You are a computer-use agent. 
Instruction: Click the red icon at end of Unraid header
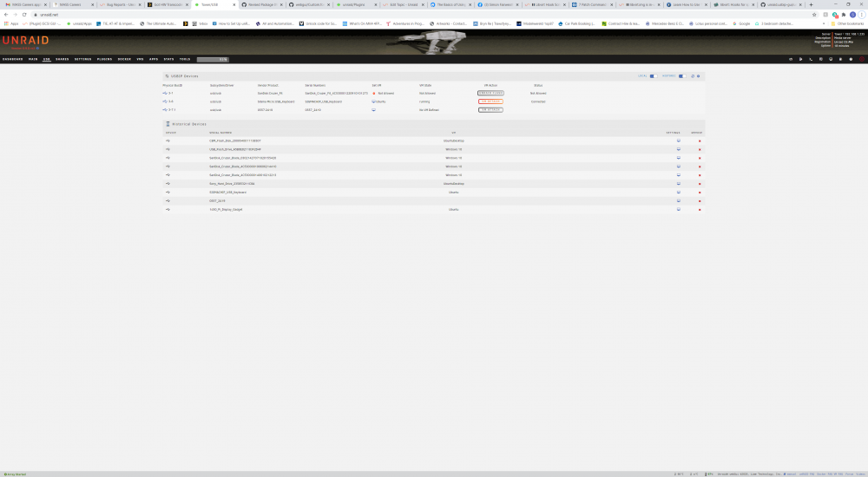point(861,59)
